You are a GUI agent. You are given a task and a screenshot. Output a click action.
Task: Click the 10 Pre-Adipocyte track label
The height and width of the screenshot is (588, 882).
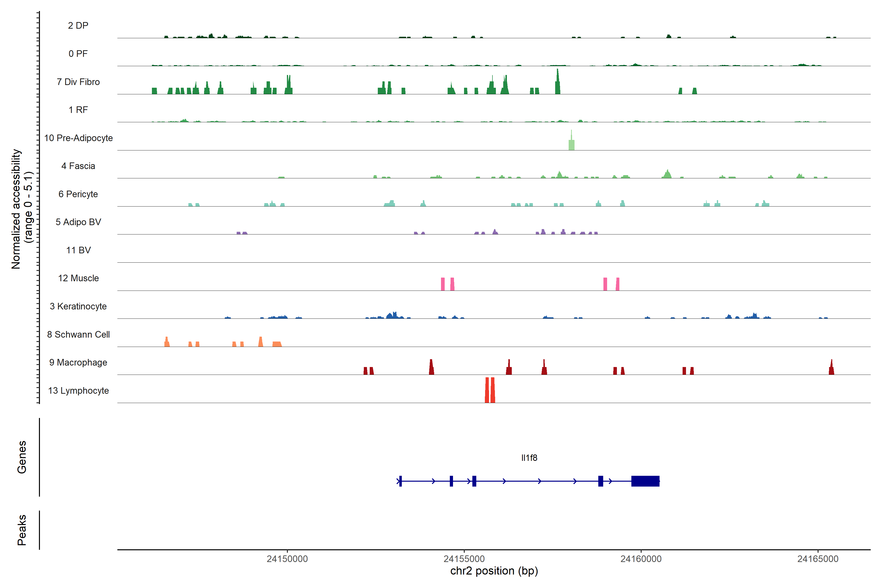78,138
